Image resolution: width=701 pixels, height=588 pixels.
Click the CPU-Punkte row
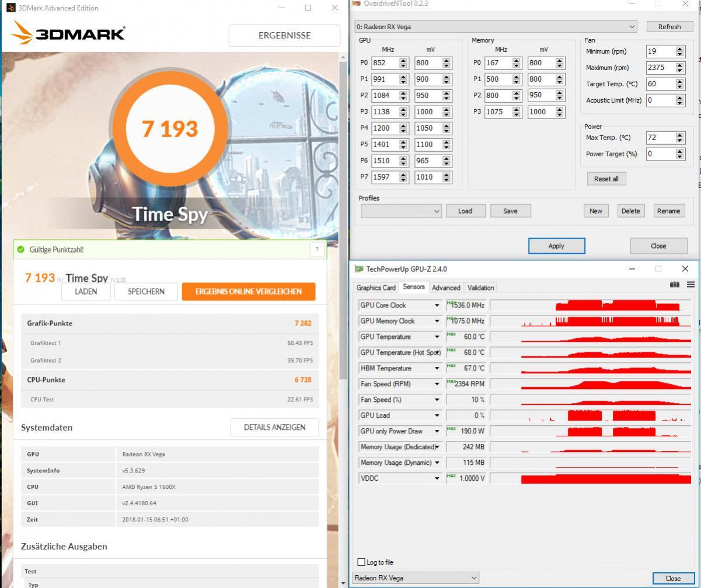point(170,380)
